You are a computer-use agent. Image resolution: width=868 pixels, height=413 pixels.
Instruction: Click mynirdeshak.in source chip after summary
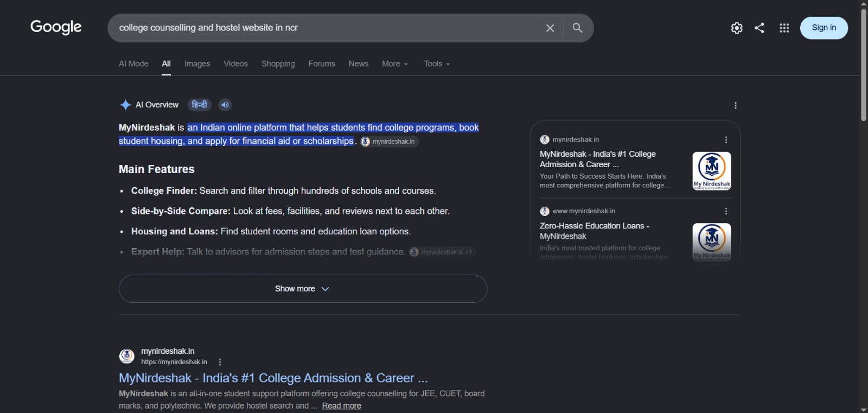click(390, 142)
